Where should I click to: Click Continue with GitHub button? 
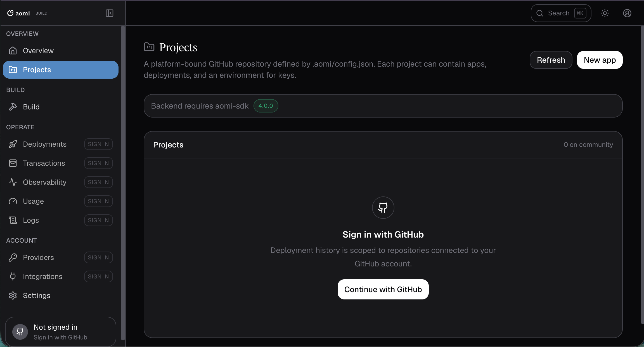(383, 289)
